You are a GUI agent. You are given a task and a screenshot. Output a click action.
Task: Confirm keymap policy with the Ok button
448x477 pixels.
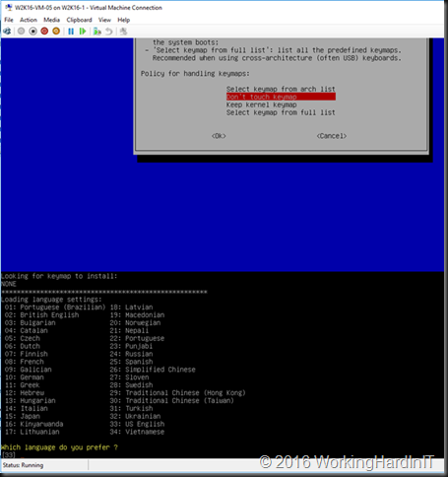219,136
